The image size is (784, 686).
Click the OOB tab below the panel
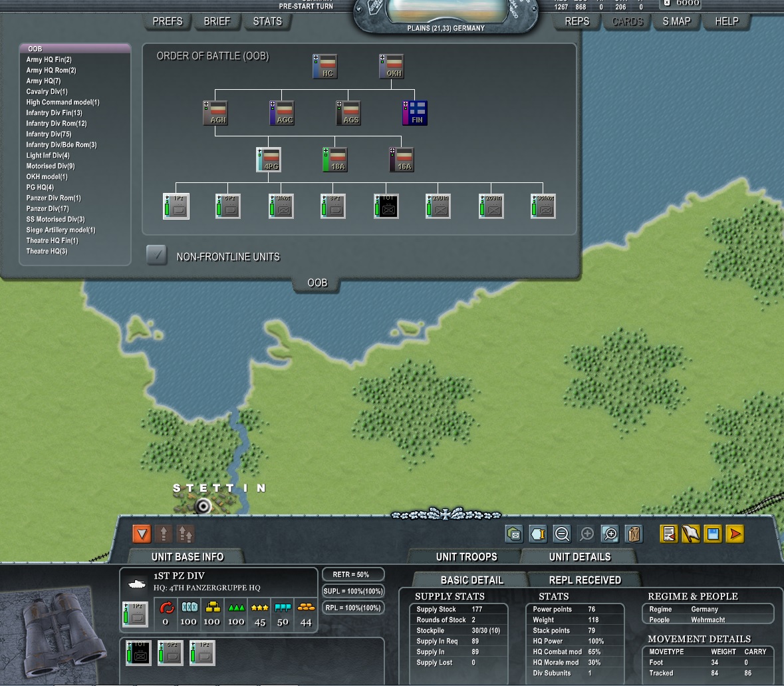(317, 283)
